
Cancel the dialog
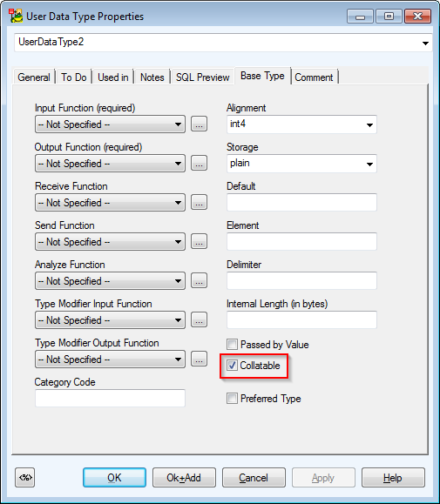[x=254, y=478]
